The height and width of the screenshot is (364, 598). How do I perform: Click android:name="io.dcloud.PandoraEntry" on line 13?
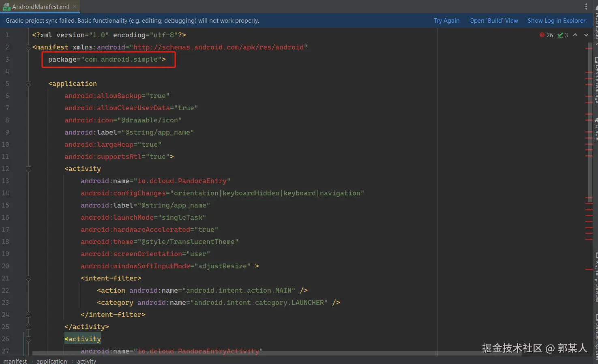click(x=156, y=181)
